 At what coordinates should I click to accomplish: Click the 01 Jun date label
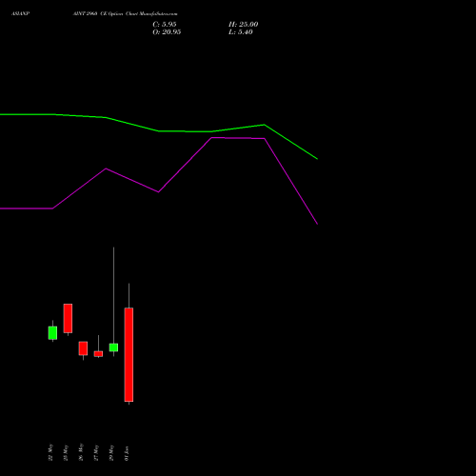(x=127, y=453)
